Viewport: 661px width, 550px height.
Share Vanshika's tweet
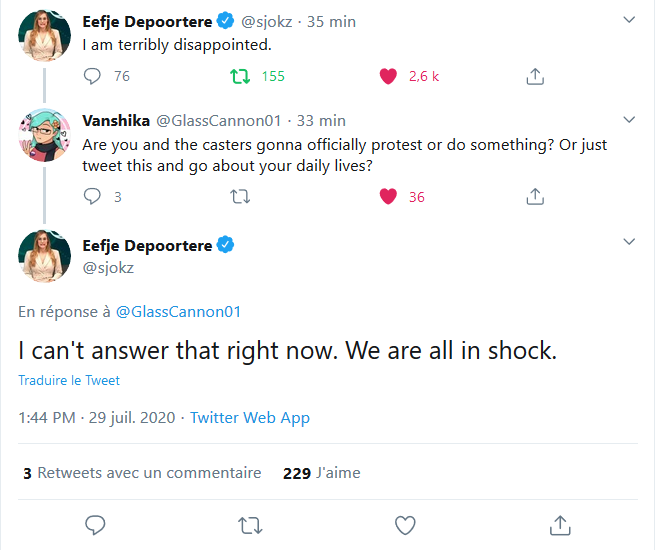[x=535, y=197]
